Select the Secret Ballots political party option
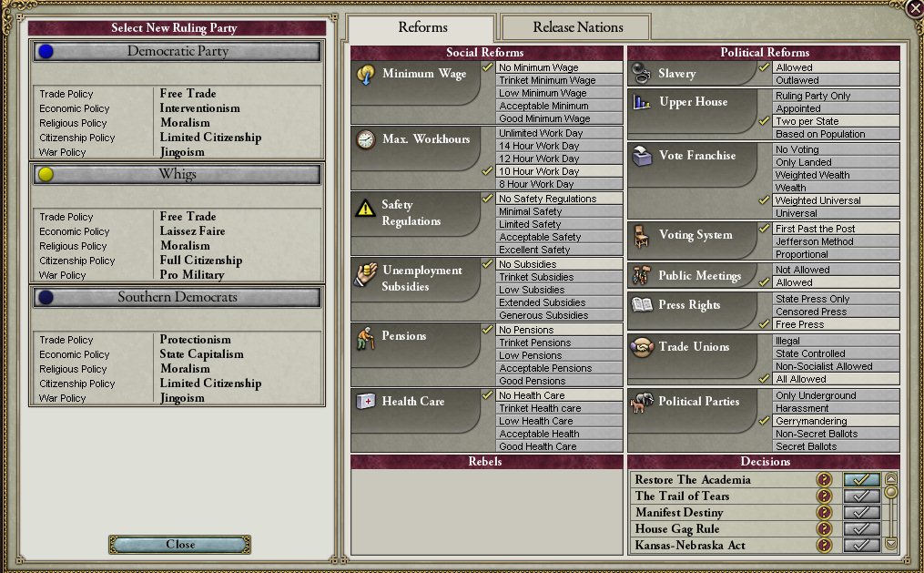Image resolution: width=924 pixels, height=573 pixels. pos(837,446)
